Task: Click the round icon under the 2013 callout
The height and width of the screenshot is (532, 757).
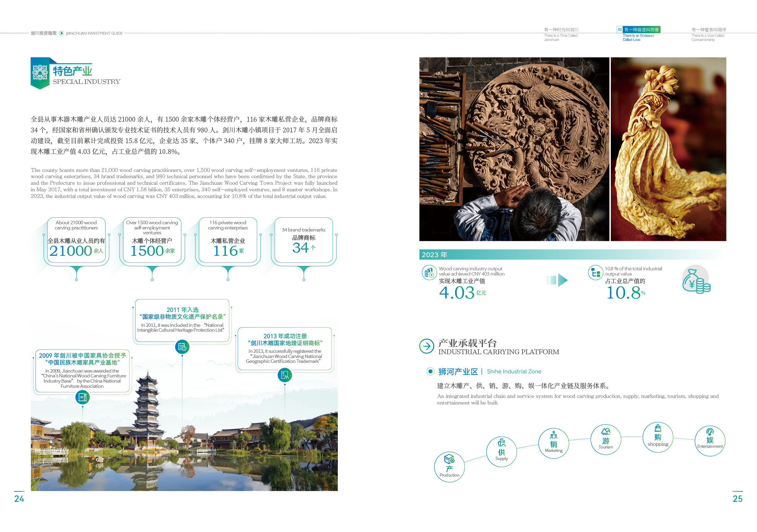Action: click(285, 375)
